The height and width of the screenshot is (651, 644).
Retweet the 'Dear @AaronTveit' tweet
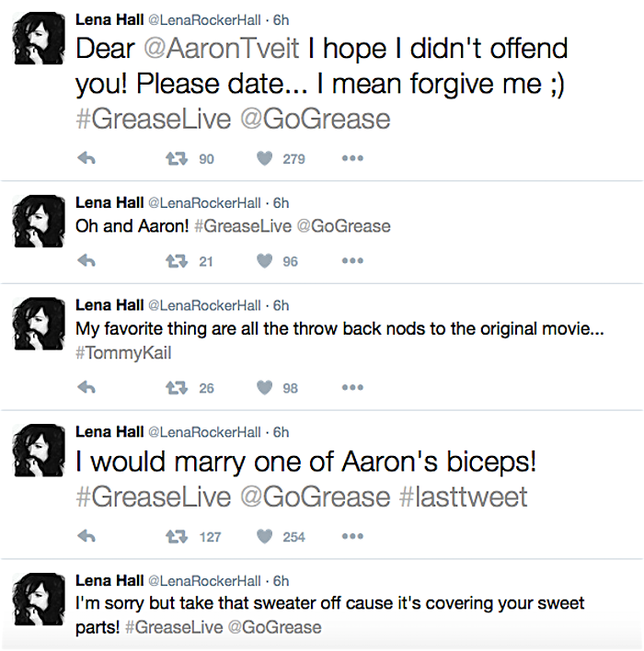point(175,159)
